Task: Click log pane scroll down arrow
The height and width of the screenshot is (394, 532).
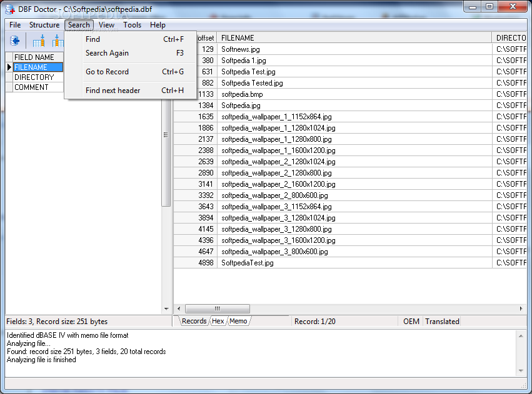Action: click(x=521, y=371)
